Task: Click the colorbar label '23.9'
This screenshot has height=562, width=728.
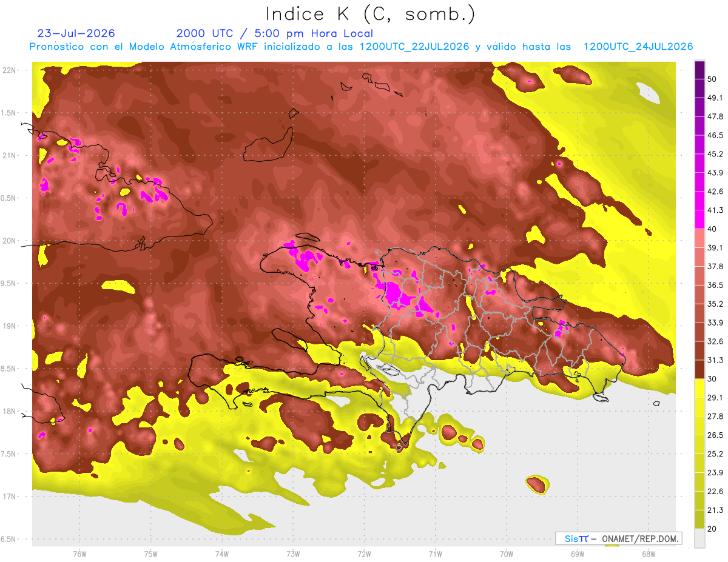Action: pos(715,472)
